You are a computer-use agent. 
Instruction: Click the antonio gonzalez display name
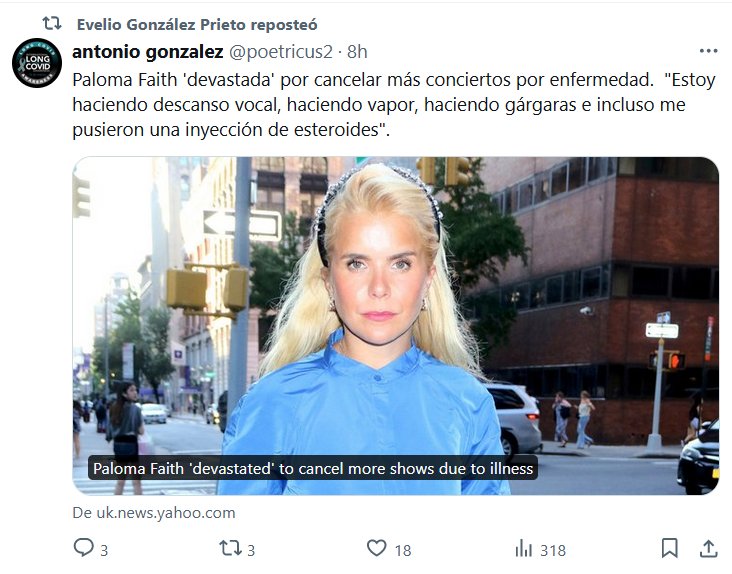(148, 52)
